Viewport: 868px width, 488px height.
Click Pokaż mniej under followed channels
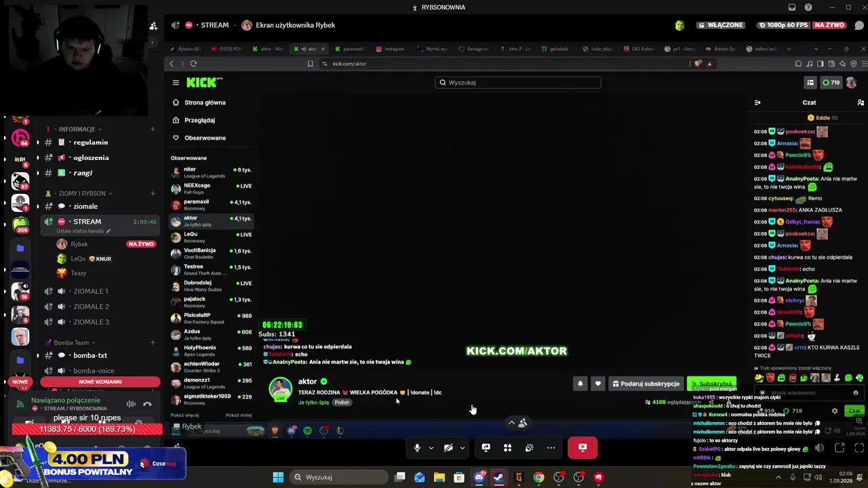[x=239, y=415]
